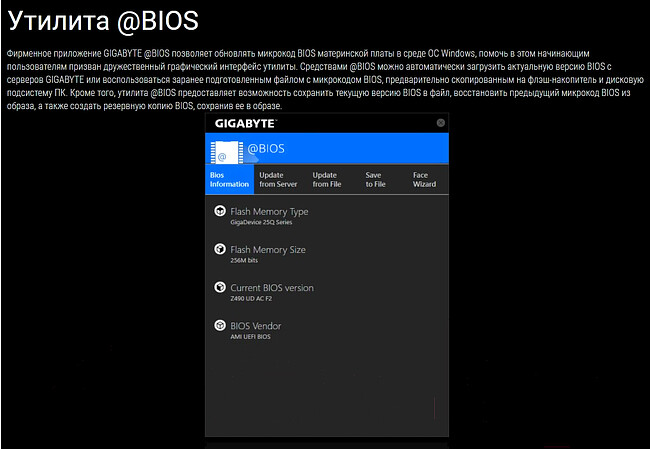Click the BIOS Vendor icon

(x=220, y=325)
